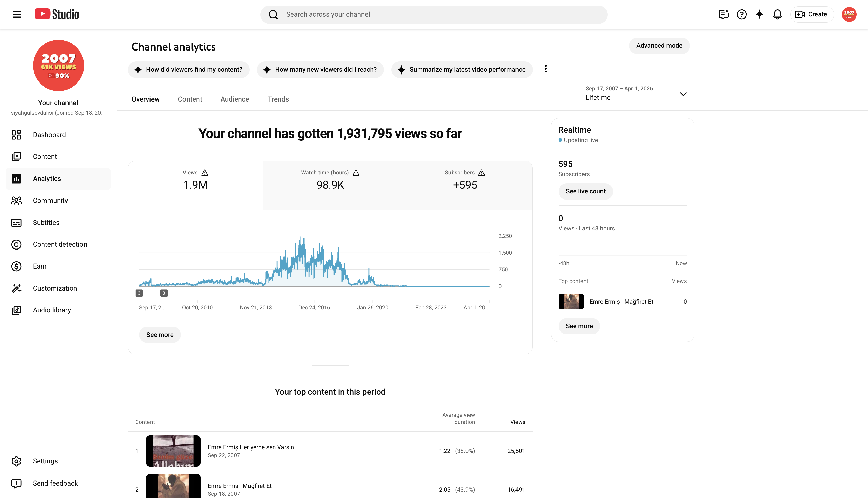Switch to the Trends tab

278,99
